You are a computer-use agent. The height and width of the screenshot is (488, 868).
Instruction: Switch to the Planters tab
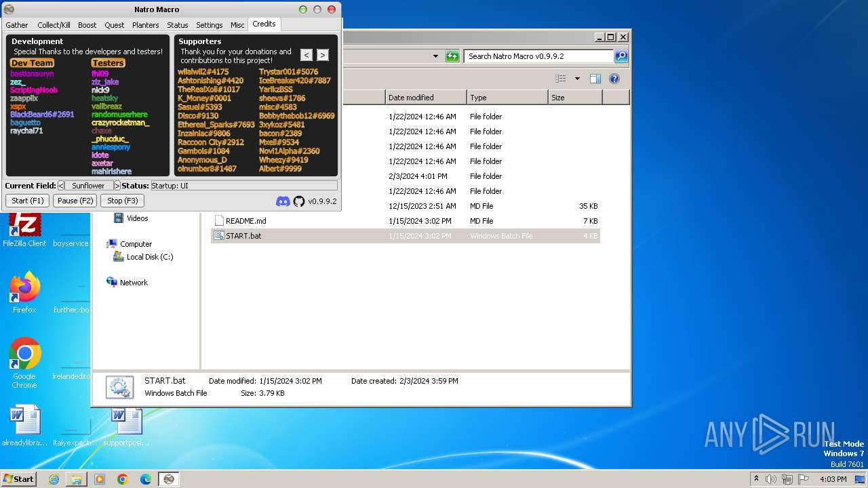point(145,25)
